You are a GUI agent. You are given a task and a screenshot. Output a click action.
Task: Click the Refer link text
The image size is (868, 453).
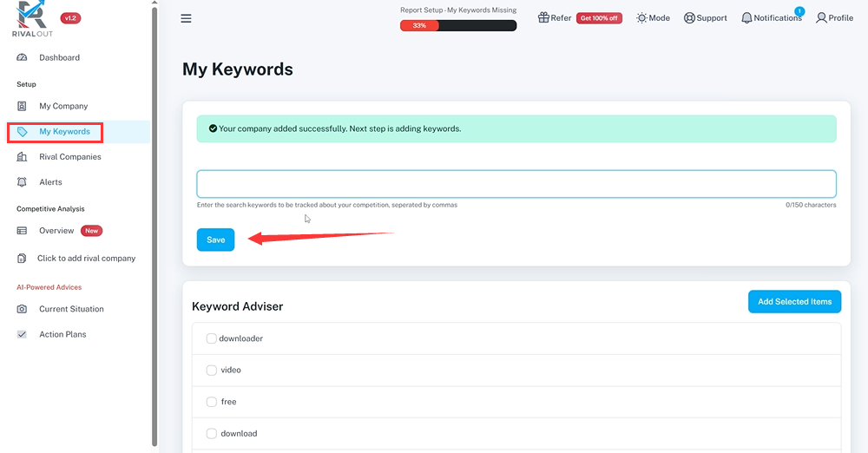click(561, 17)
